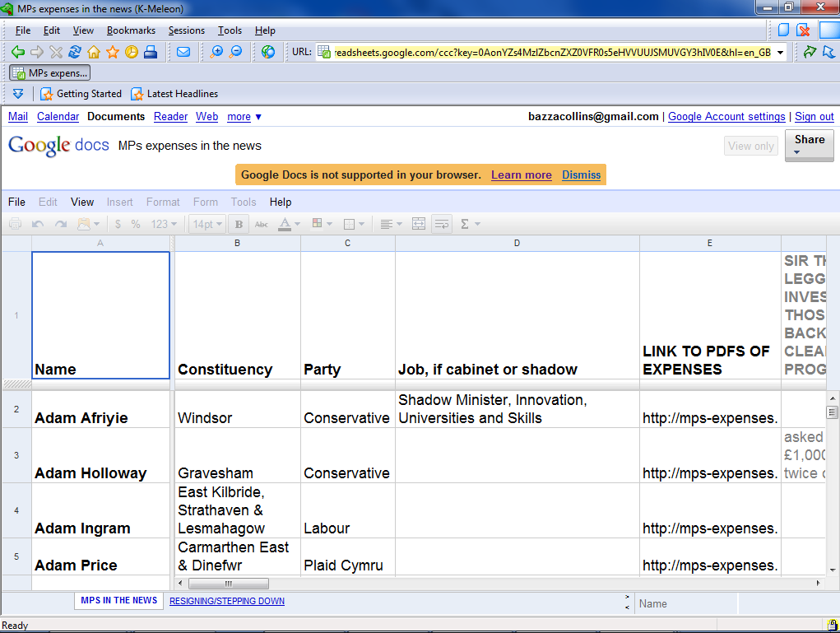
Task: Toggle wrap text button in spreadsheet toolbar
Action: click(442, 224)
